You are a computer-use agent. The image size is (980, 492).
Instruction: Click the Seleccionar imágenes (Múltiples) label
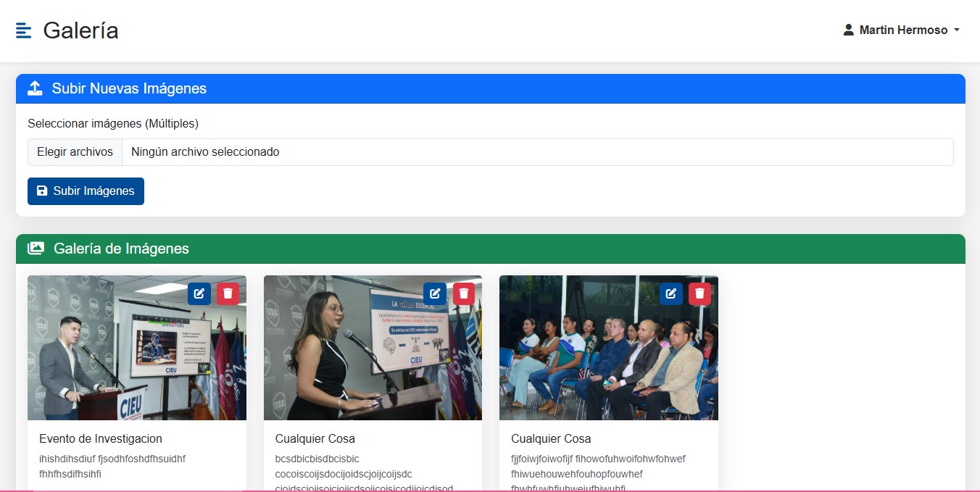113,123
